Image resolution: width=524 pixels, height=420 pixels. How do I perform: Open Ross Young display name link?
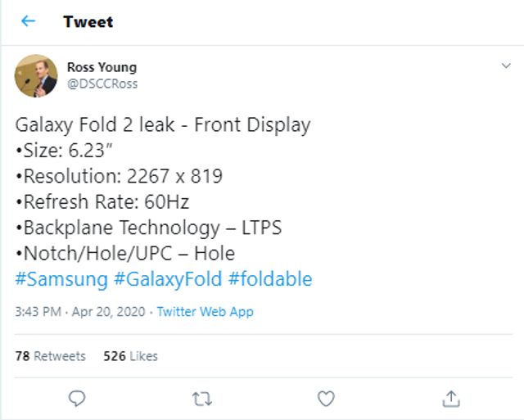coord(102,67)
